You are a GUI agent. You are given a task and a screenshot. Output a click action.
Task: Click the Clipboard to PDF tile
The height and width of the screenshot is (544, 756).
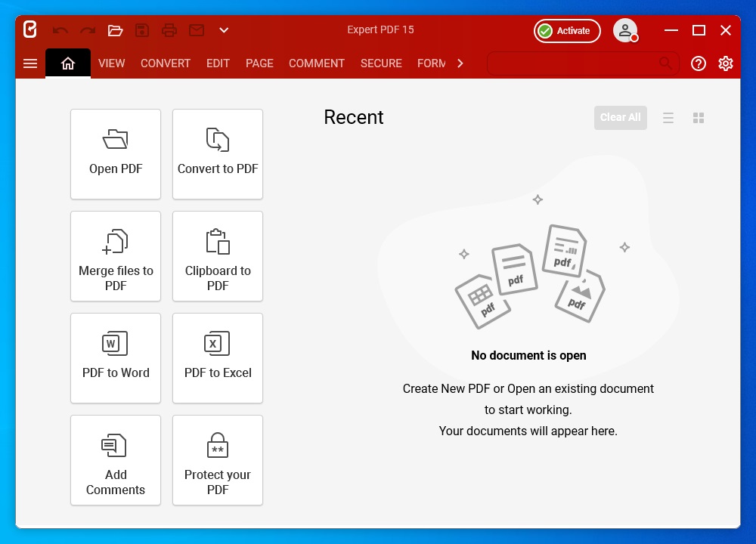coord(218,256)
